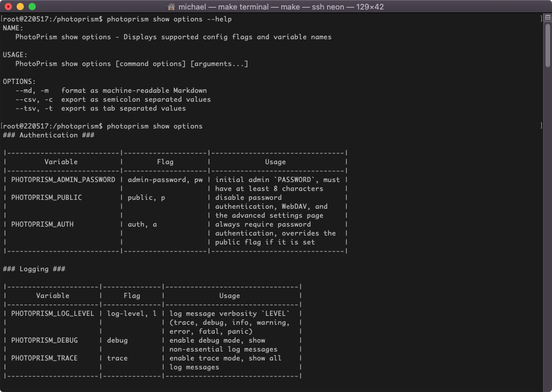552x392 pixels.
Task: Click 'Usage' header in Authentication table
Action: (275, 162)
